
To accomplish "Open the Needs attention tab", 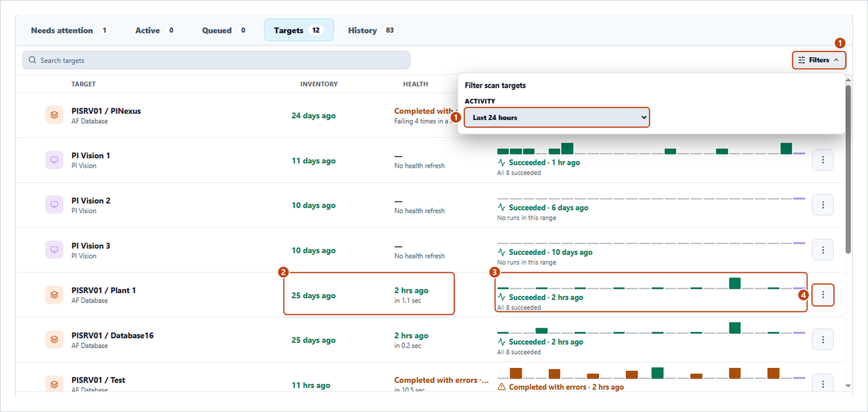I will coord(70,30).
